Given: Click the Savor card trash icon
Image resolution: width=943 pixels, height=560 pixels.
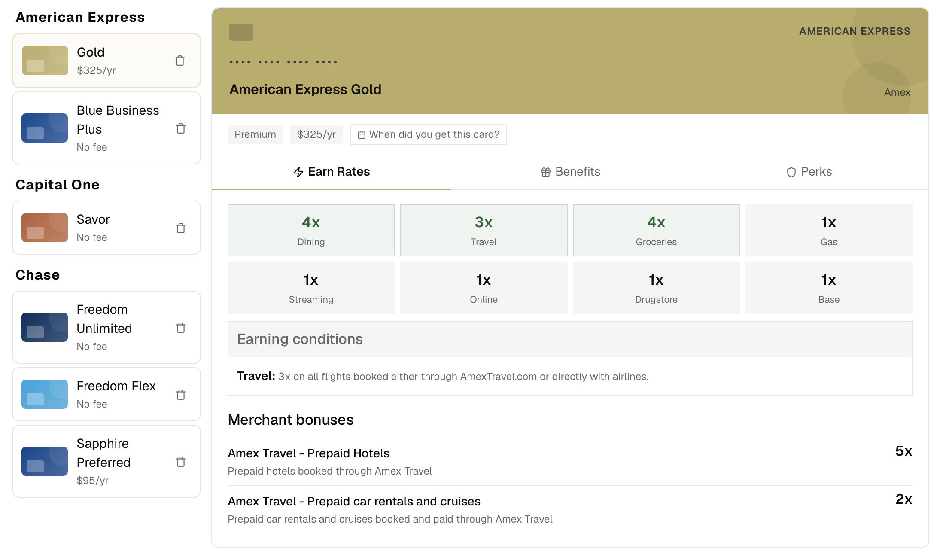Looking at the screenshot, I should 181,228.
